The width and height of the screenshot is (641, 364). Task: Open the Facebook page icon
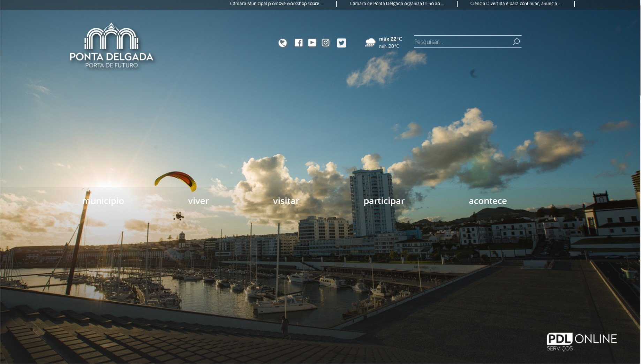coord(299,43)
